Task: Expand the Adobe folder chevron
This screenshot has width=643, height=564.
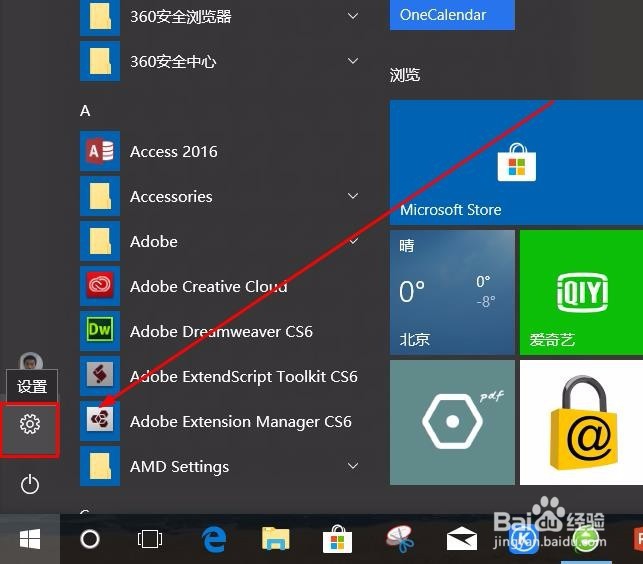Action: [x=353, y=241]
